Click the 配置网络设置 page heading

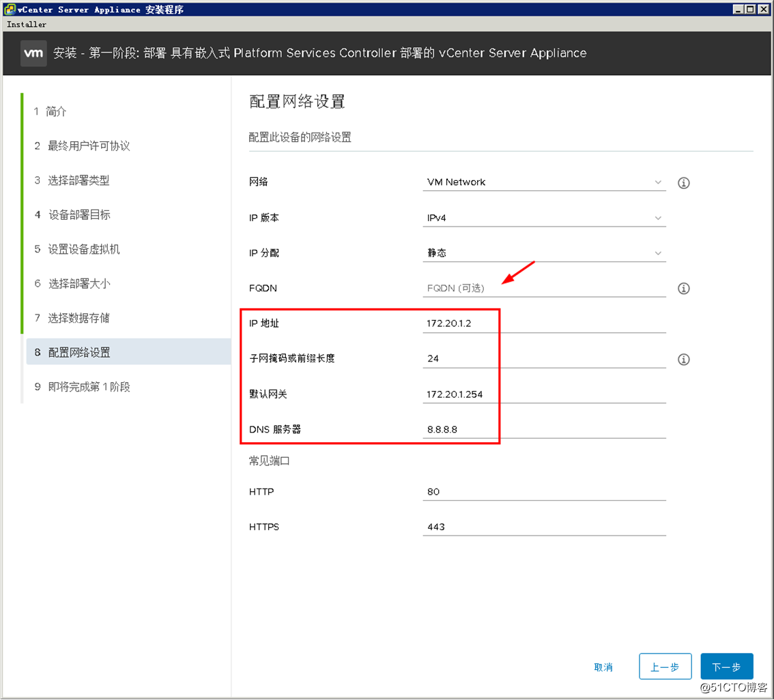(x=297, y=102)
